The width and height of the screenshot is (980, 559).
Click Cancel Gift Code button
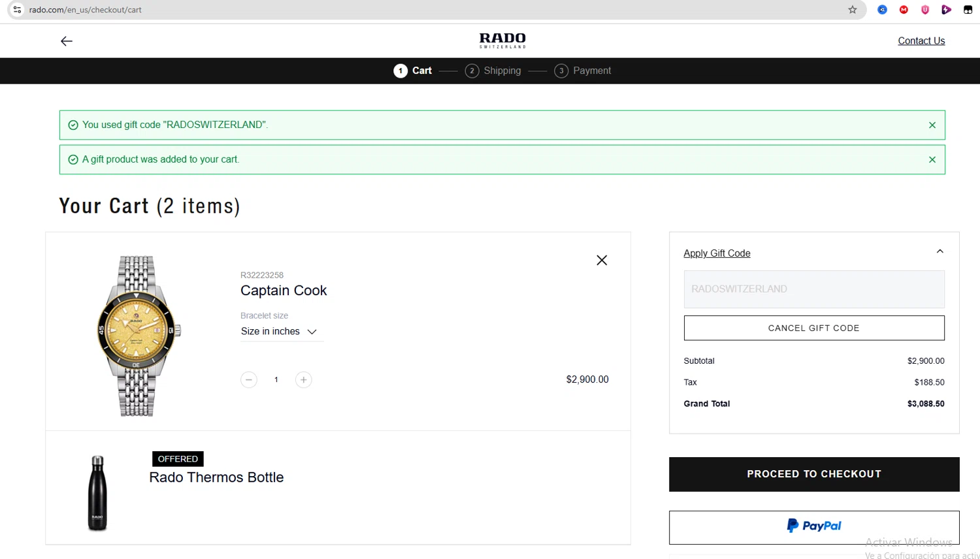pos(814,328)
